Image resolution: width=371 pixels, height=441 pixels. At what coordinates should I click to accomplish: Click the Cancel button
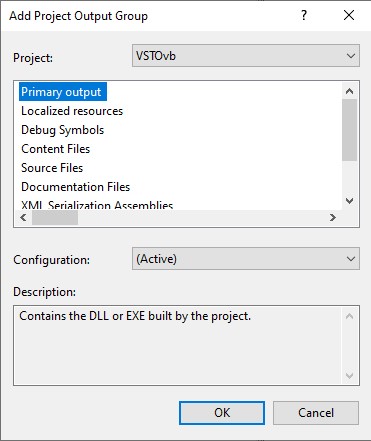coord(316,413)
